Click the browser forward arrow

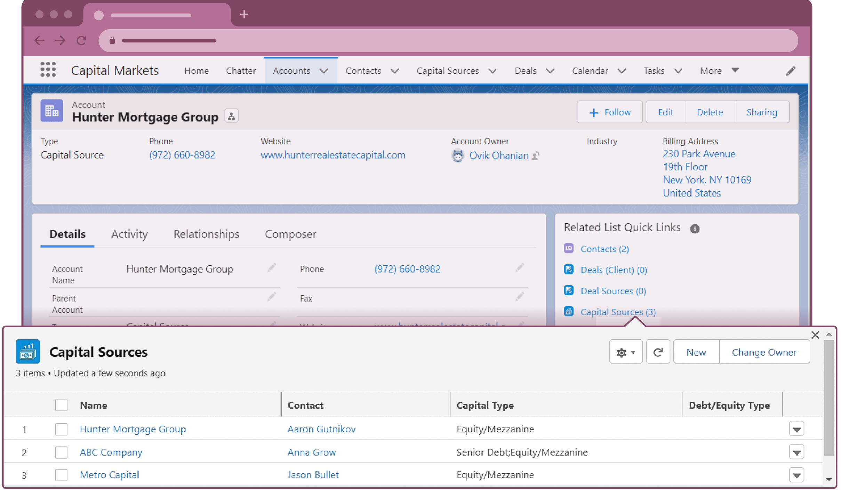60,40
